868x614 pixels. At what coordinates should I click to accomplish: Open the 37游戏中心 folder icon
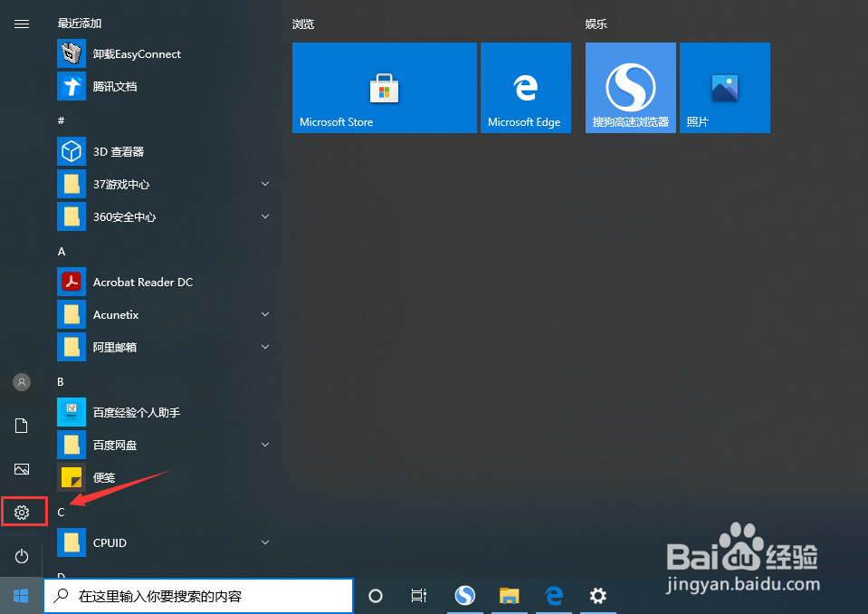[72, 184]
